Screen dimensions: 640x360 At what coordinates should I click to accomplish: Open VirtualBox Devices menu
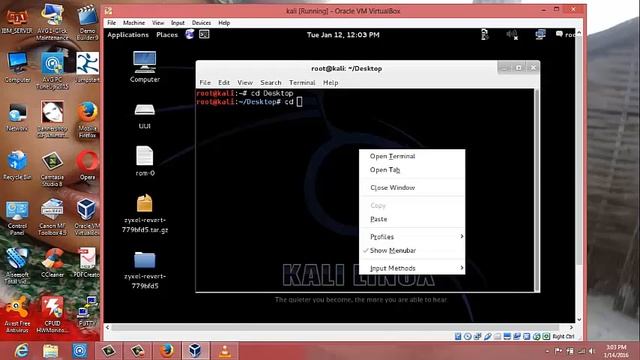(x=201, y=23)
